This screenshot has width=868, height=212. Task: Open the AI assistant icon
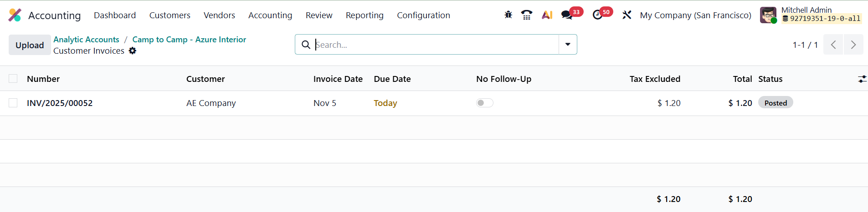(547, 15)
